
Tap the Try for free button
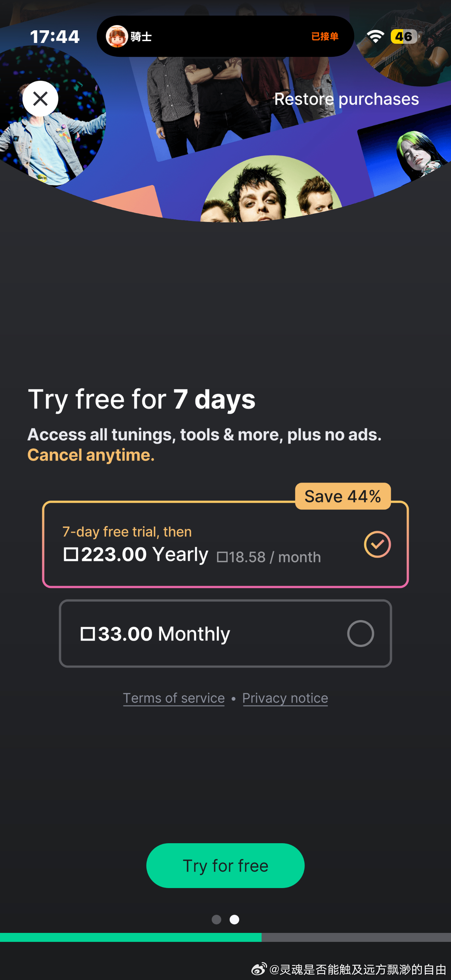click(x=225, y=866)
